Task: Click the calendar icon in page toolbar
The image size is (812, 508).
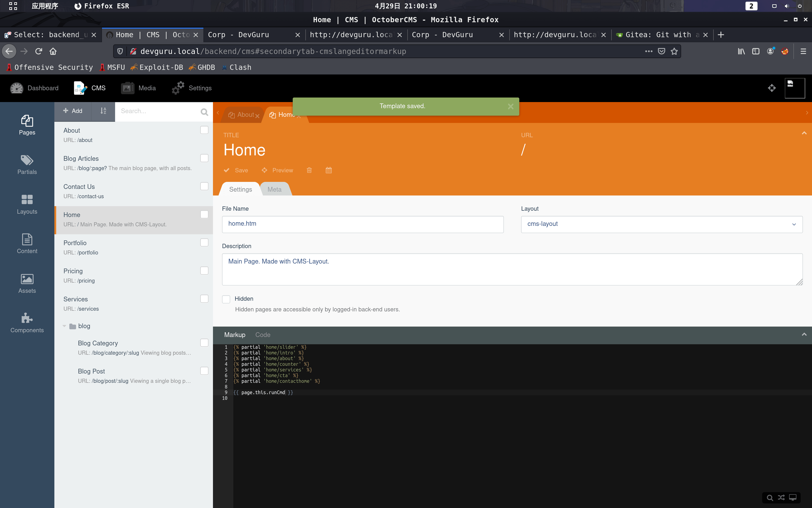Action: click(x=329, y=170)
